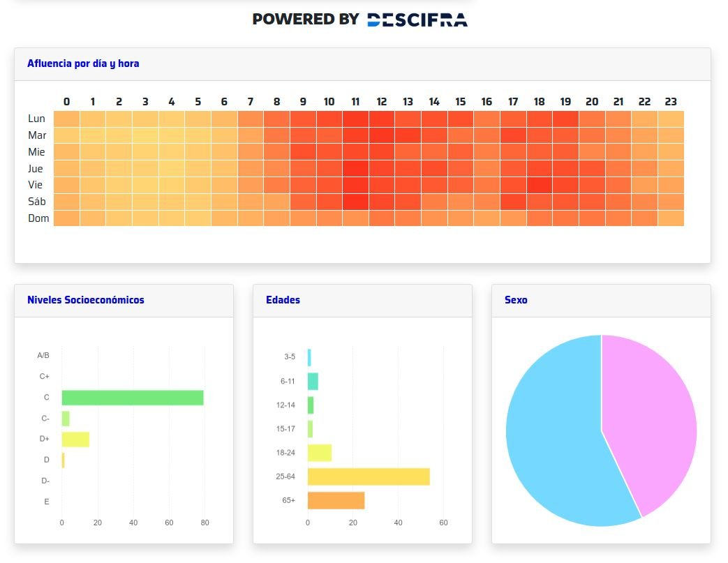Click the "Dom" row label in the heatmap
728x563 pixels.
tap(38, 218)
